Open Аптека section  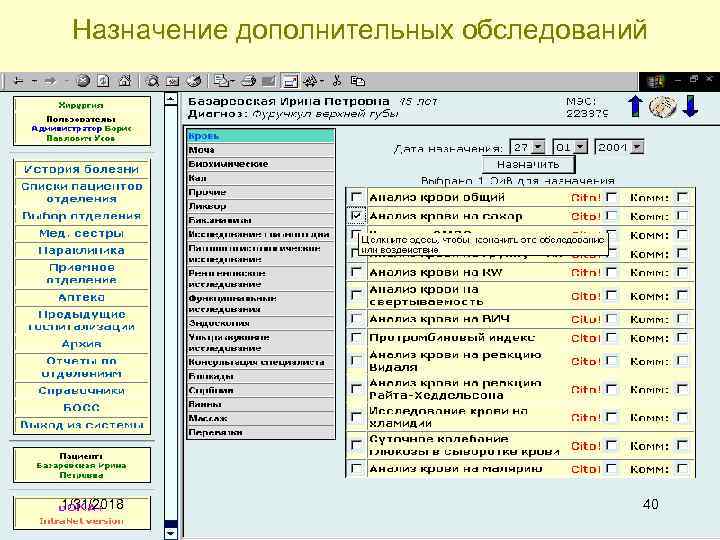[82, 297]
